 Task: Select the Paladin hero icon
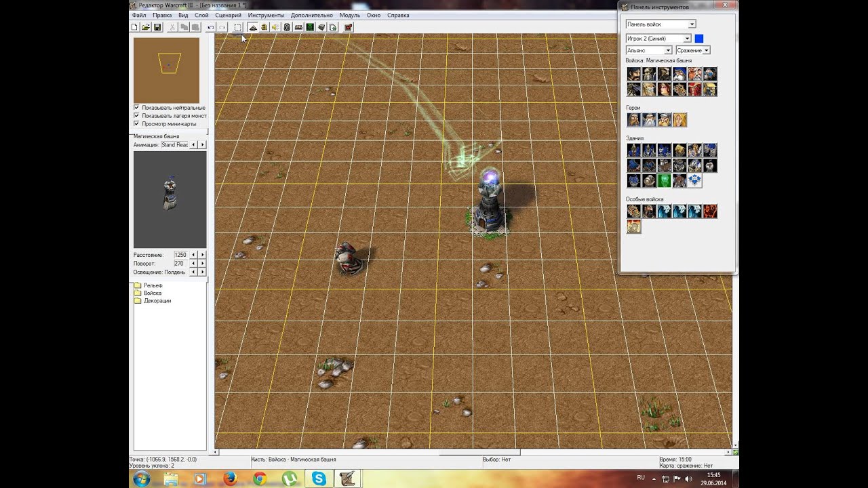pos(634,120)
